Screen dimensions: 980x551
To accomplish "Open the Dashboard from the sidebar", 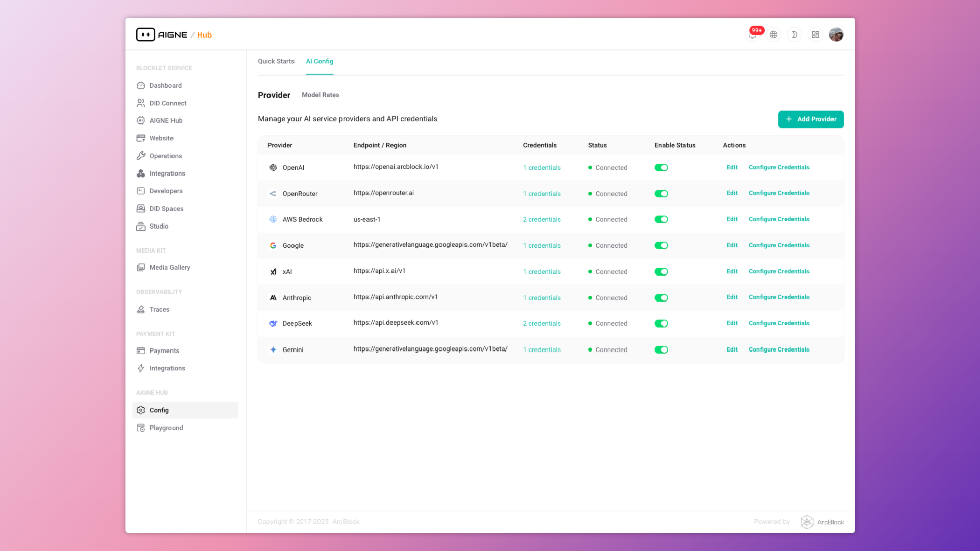I will tap(165, 85).
